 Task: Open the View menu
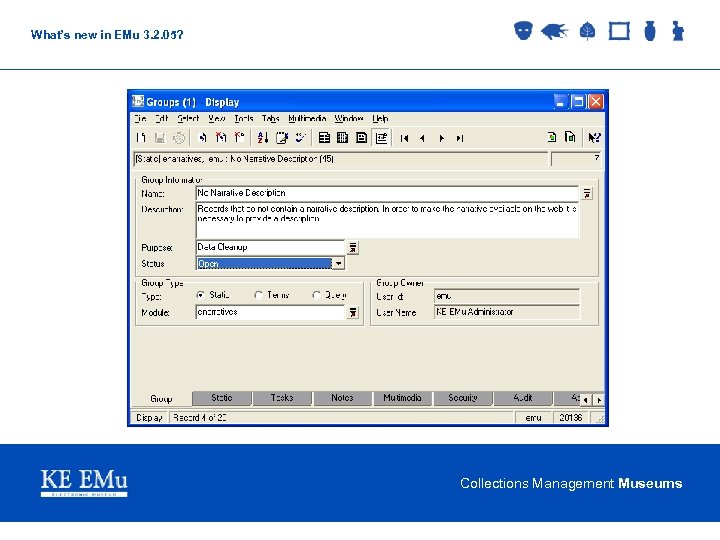pos(216,118)
